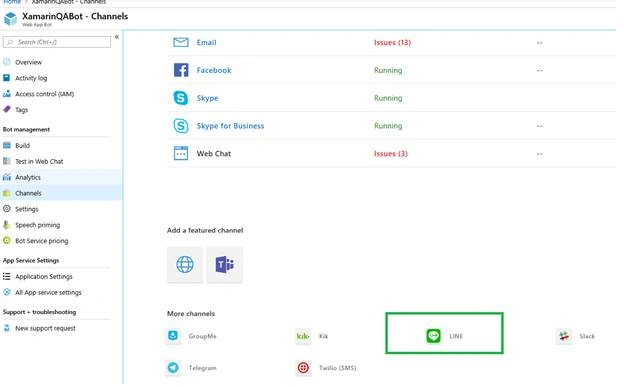Click the Access control (IAM) icon
Screen dimensions: 624x387
(7, 94)
